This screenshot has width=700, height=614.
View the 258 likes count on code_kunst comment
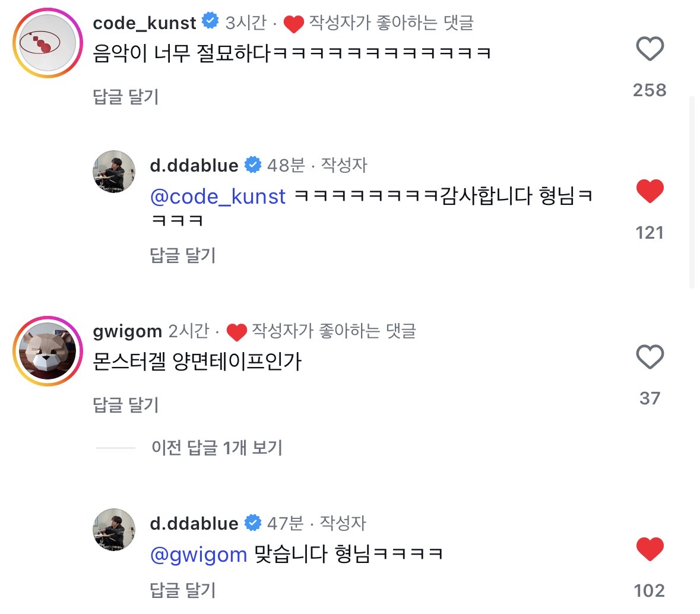[x=650, y=90]
